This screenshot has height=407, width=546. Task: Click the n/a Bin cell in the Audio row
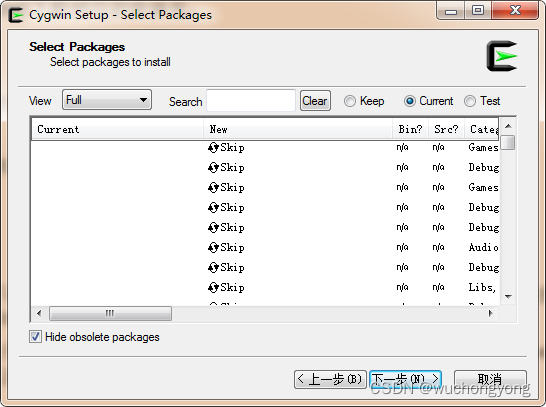click(x=403, y=248)
